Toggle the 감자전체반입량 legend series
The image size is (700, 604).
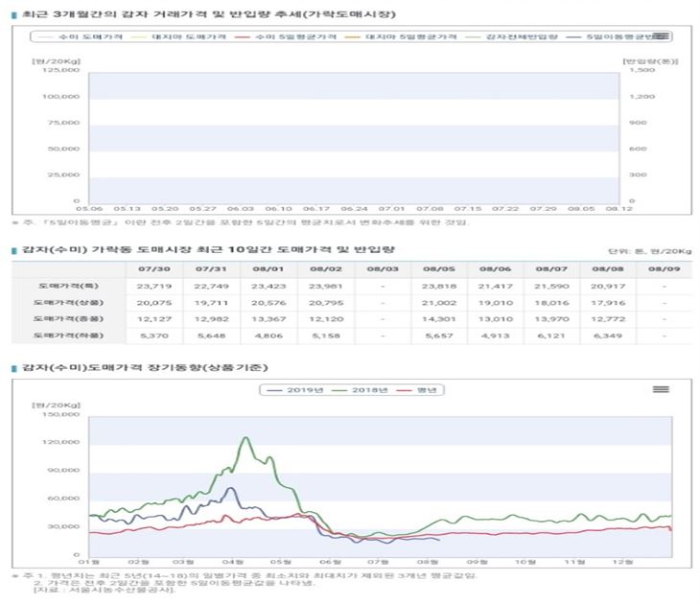[x=512, y=36]
